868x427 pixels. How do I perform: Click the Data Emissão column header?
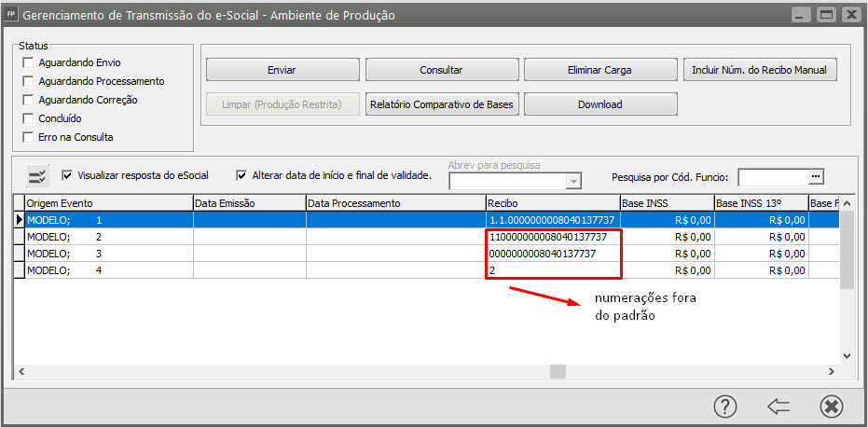(249, 203)
